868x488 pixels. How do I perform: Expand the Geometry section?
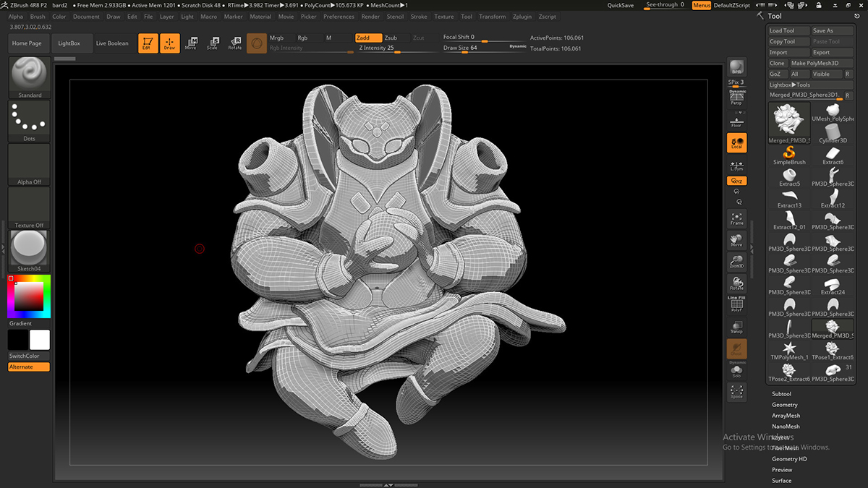tap(784, 405)
